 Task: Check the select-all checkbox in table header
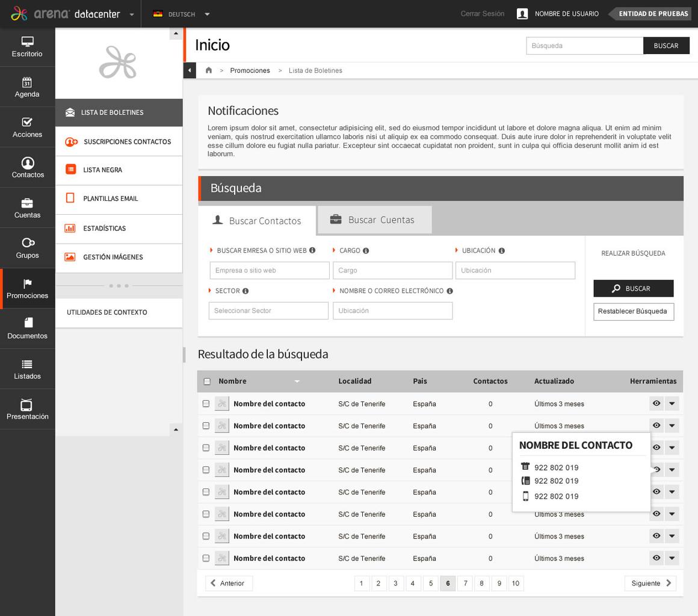(207, 381)
